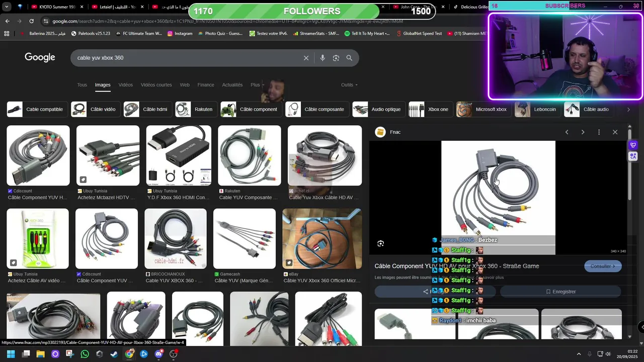This screenshot has height=362, width=644.
Task: Switch to the Web results tab
Action: 185,85
